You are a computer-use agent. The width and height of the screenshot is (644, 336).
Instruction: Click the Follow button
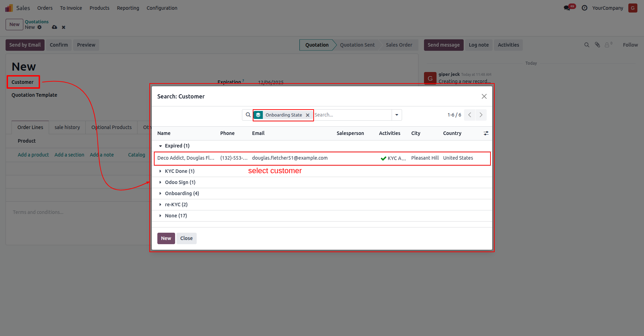coord(630,45)
